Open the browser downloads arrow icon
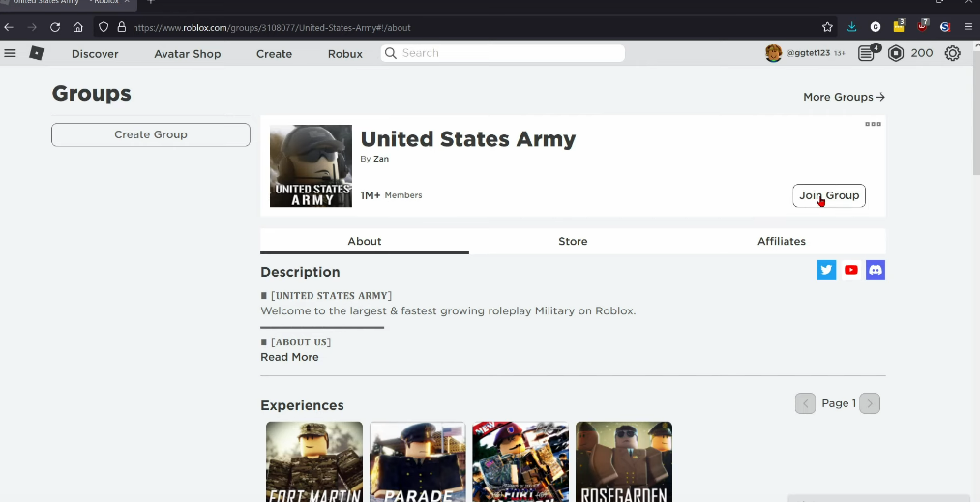Screen dimensions: 980x502 point(851,27)
